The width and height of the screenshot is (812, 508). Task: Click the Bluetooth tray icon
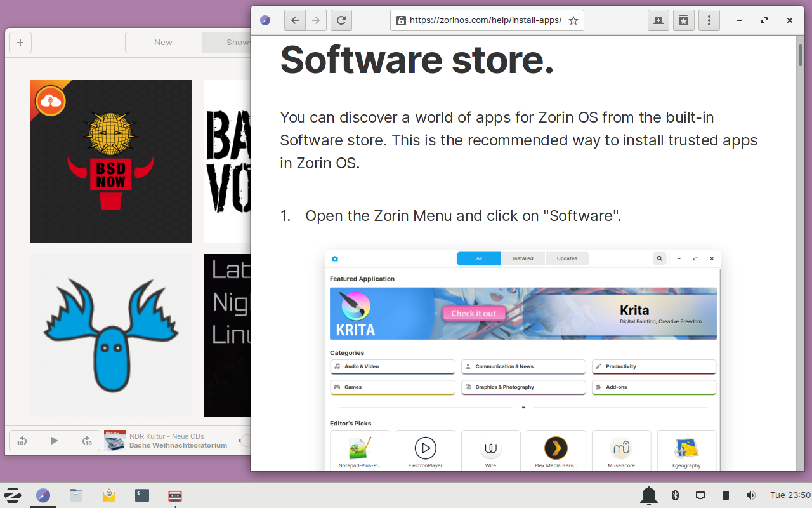[676, 495]
